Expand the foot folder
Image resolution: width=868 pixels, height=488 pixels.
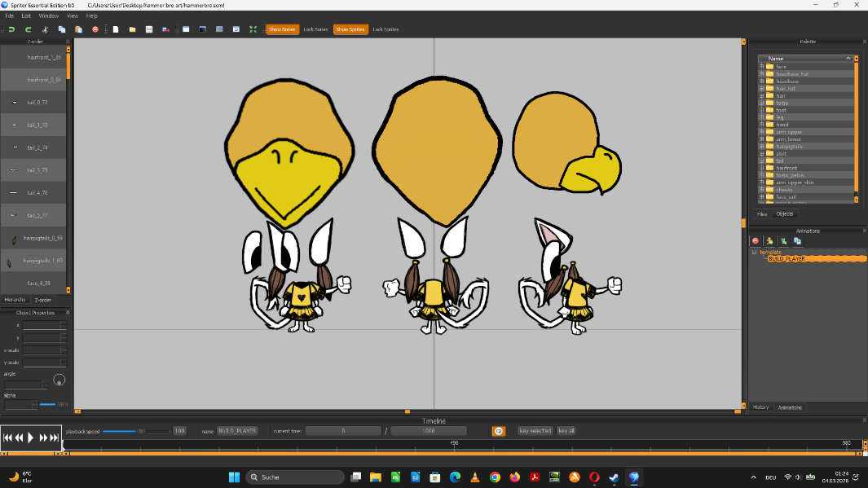(761, 109)
